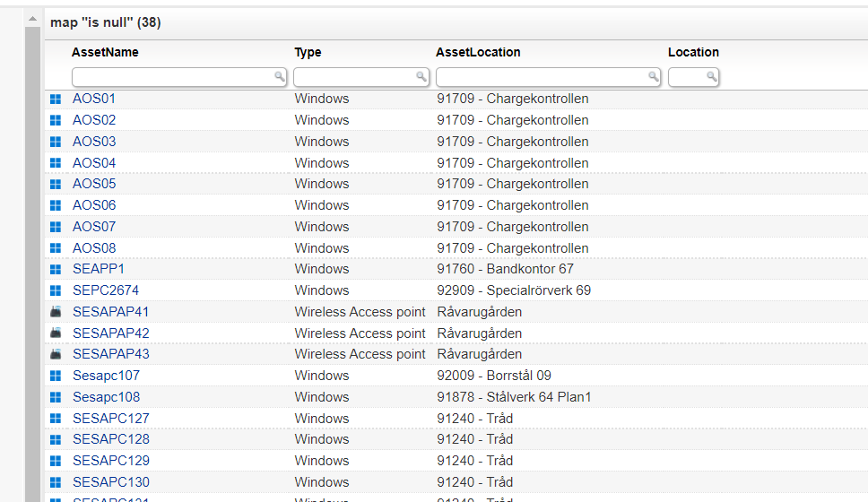868x502 pixels.
Task: Collapse the map "is null" panel arrow
Action: (33, 20)
